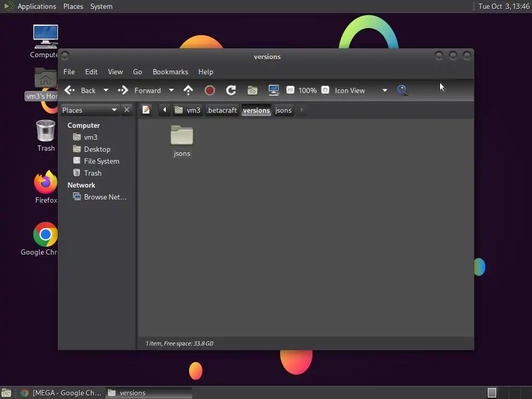Click the status bar item count text
Screen dimensions: 532x399
(179, 343)
